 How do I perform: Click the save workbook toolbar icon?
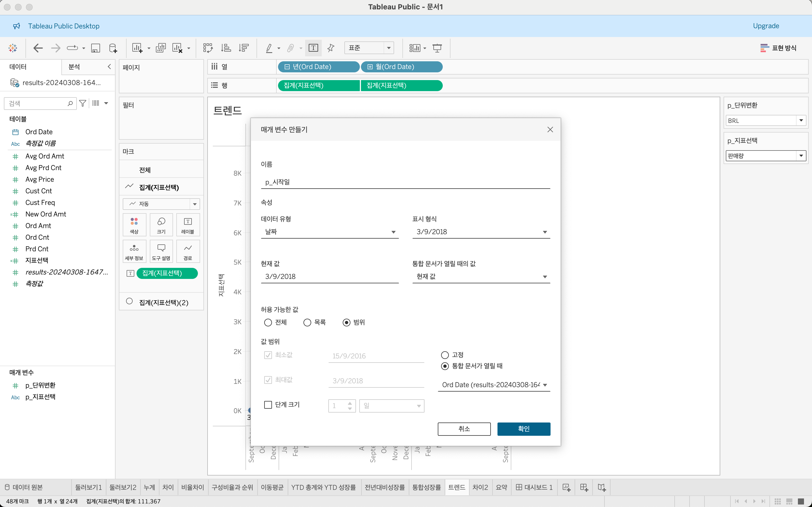tap(96, 48)
